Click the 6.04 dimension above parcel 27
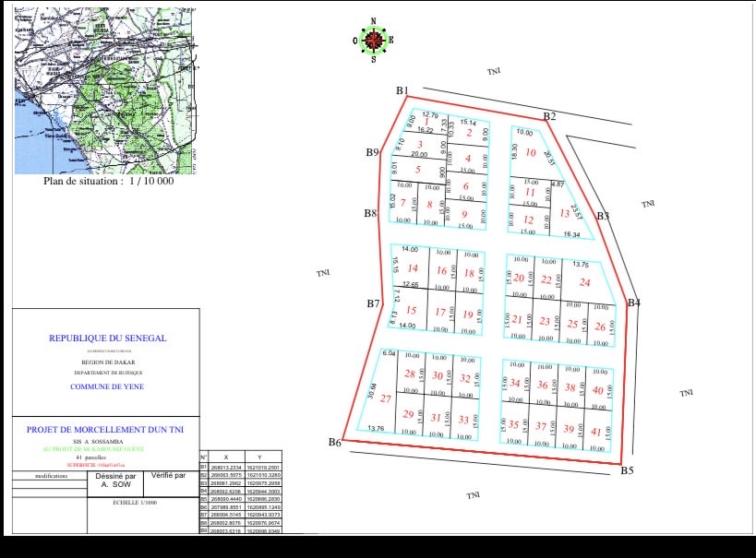Image resolution: width=756 pixels, height=558 pixels. click(390, 353)
